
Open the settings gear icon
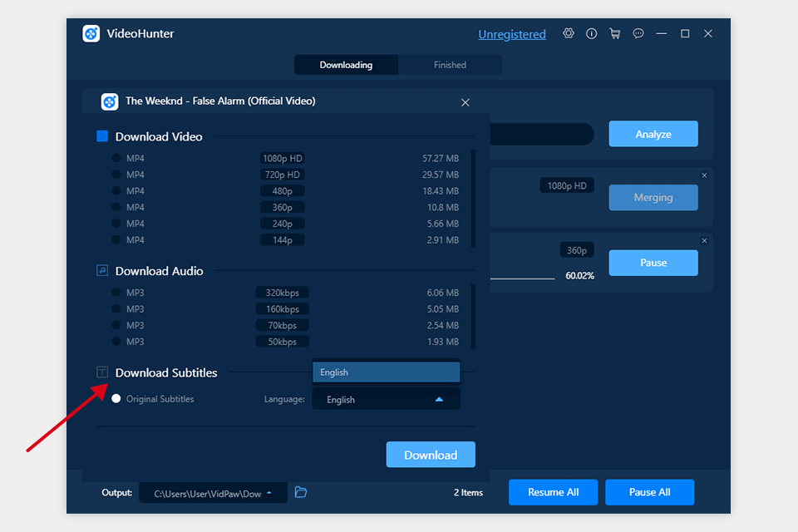coord(569,33)
